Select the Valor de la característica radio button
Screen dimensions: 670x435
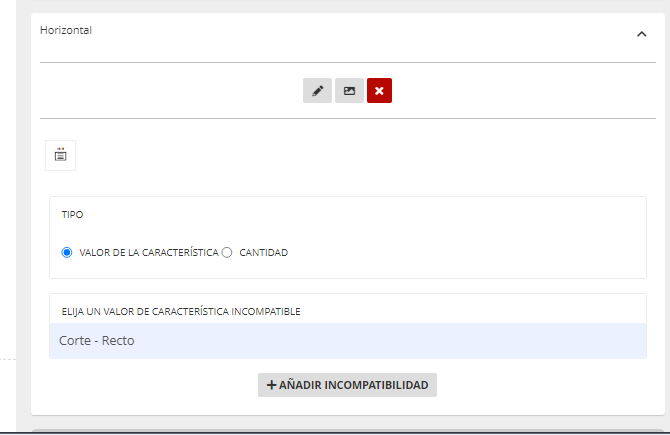(x=67, y=253)
